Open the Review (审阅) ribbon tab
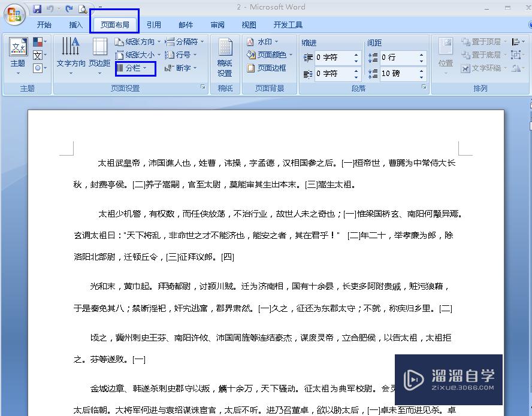Viewport: 532px width, 416px height. (217, 25)
